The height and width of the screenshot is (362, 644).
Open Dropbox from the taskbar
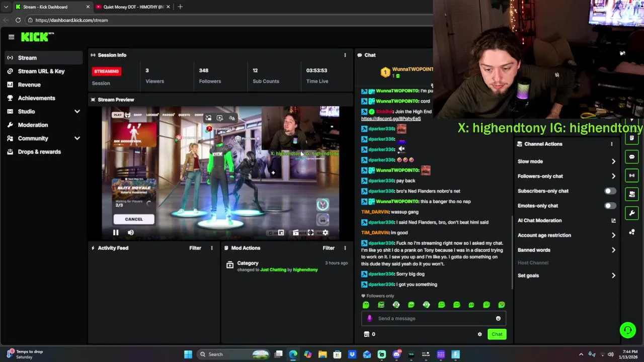352,354
